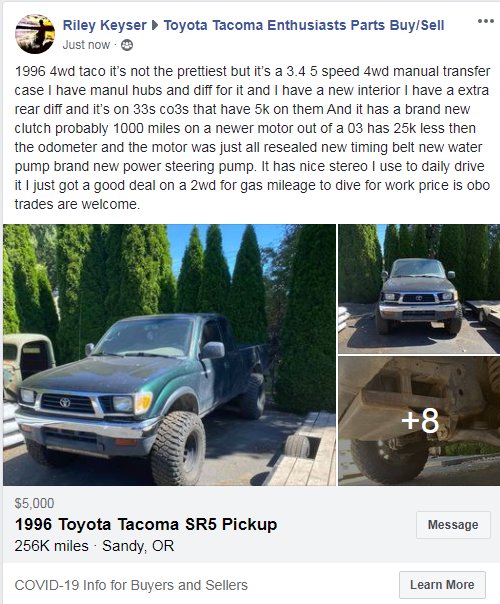Click Riley Keyser's profile picture
Viewport: 500px width, 604px height.
pos(35,34)
